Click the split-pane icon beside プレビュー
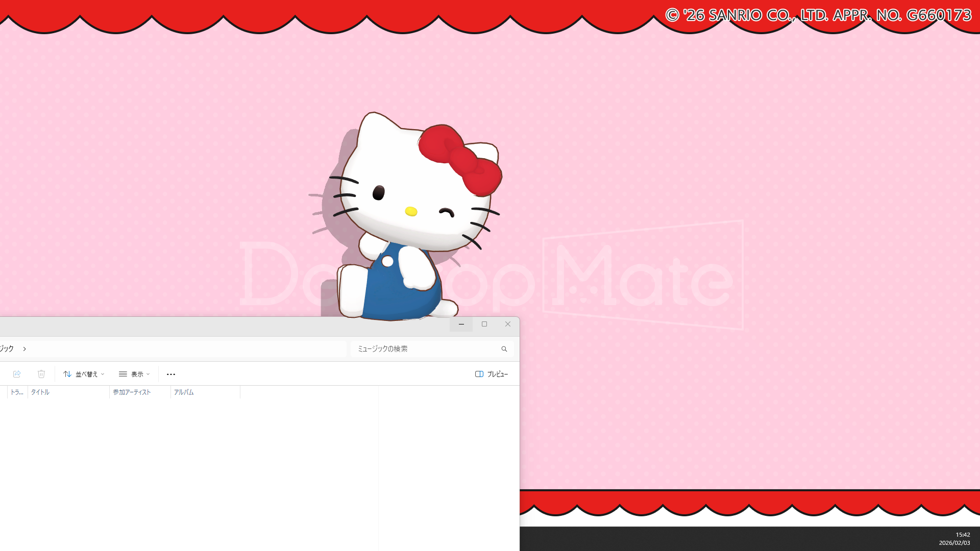This screenshot has width=980, height=551. tap(480, 374)
